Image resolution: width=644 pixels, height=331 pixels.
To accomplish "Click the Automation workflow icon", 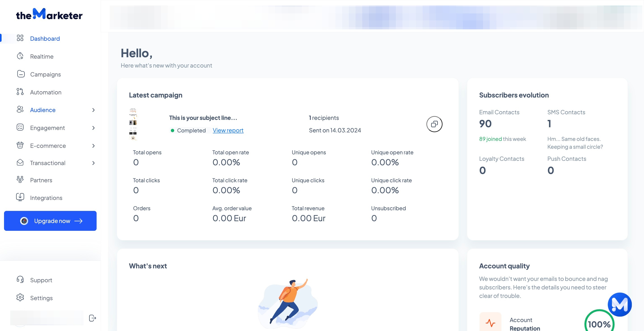I will (20, 92).
